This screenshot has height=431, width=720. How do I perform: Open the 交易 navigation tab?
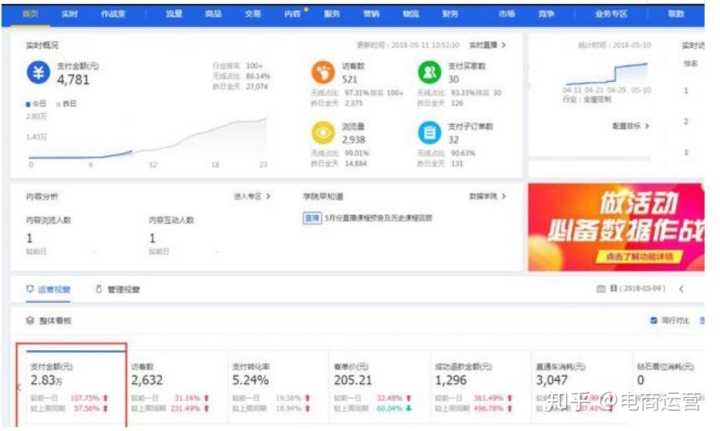253,14
